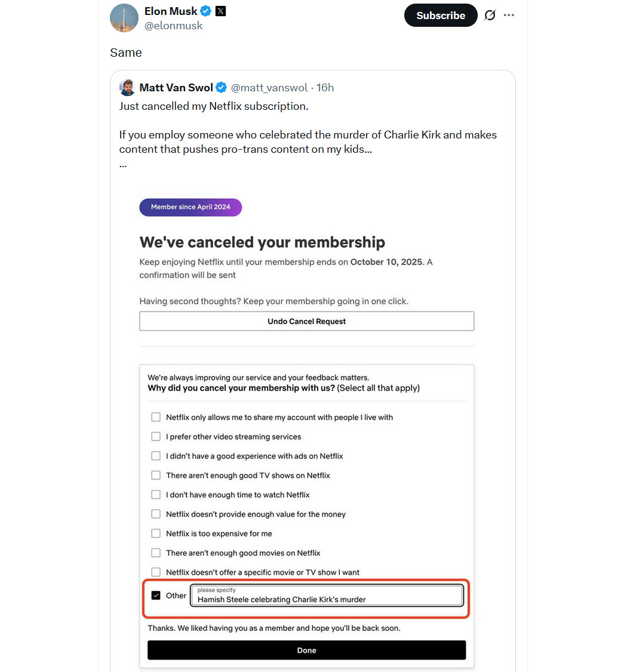The image size is (627, 672).
Task: Click the blue verified badge beside Elon Musk
Action: click(206, 11)
